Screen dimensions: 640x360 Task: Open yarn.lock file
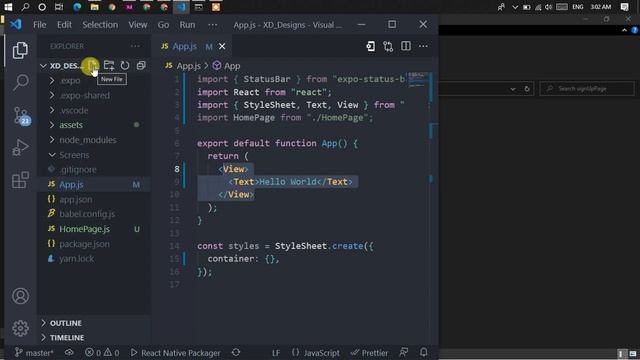pos(94,259)
